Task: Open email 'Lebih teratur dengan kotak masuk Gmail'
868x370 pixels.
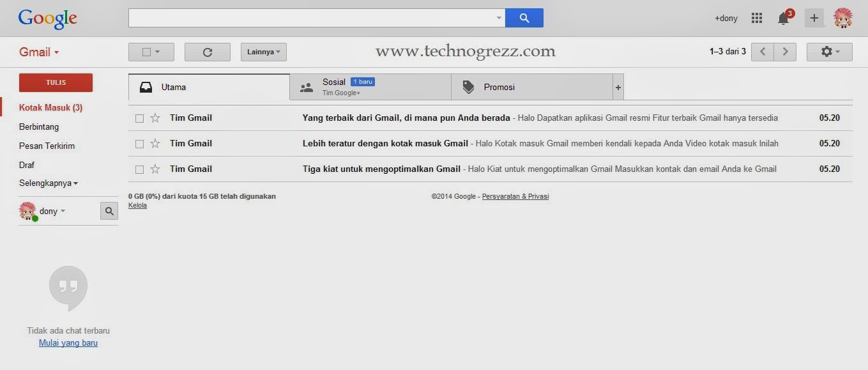Action: (490, 143)
